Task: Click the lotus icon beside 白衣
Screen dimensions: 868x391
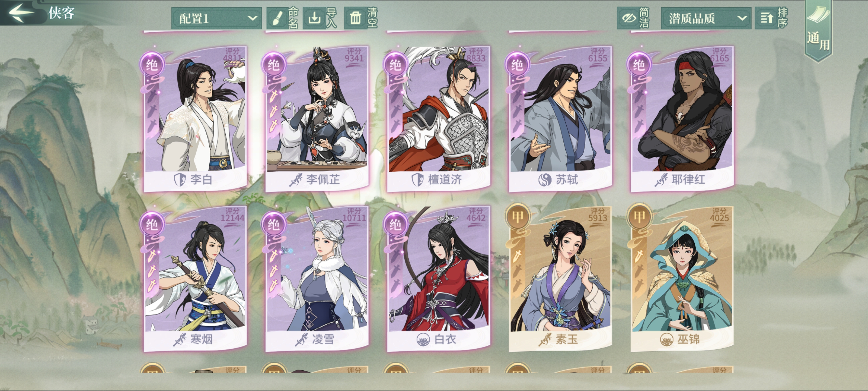Action: click(423, 339)
